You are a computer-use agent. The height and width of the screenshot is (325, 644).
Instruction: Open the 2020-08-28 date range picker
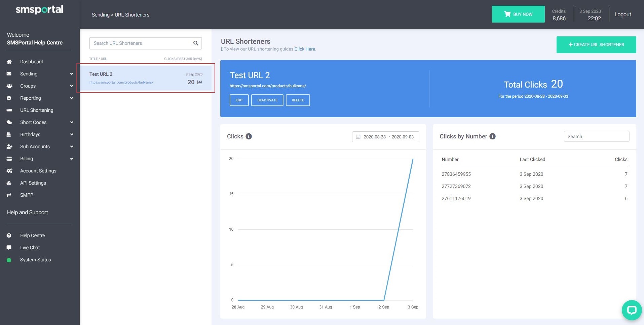pyautogui.click(x=386, y=137)
